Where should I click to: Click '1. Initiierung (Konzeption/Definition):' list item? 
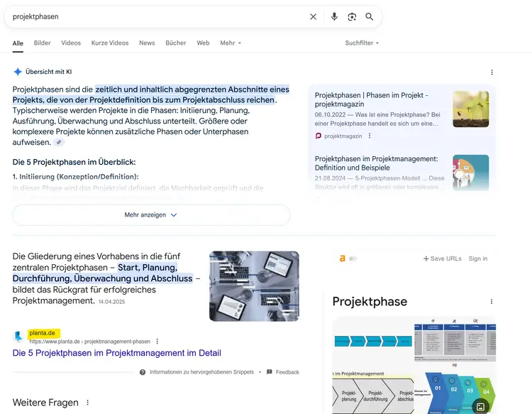coord(76,177)
